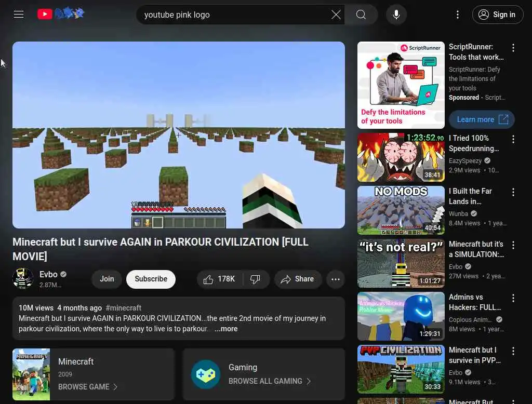Click the chevron next to BROWSE GAME
Screen dimensions: 532x404
click(115, 387)
